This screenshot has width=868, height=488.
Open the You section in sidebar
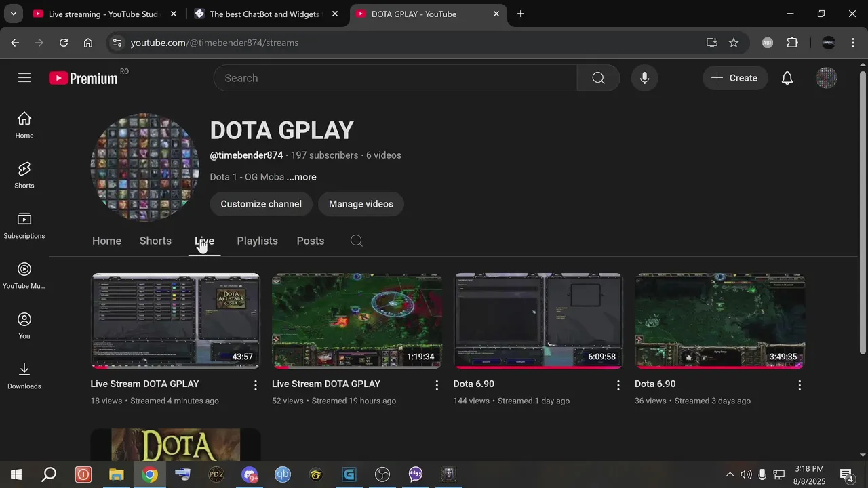[x=24, y=326]
